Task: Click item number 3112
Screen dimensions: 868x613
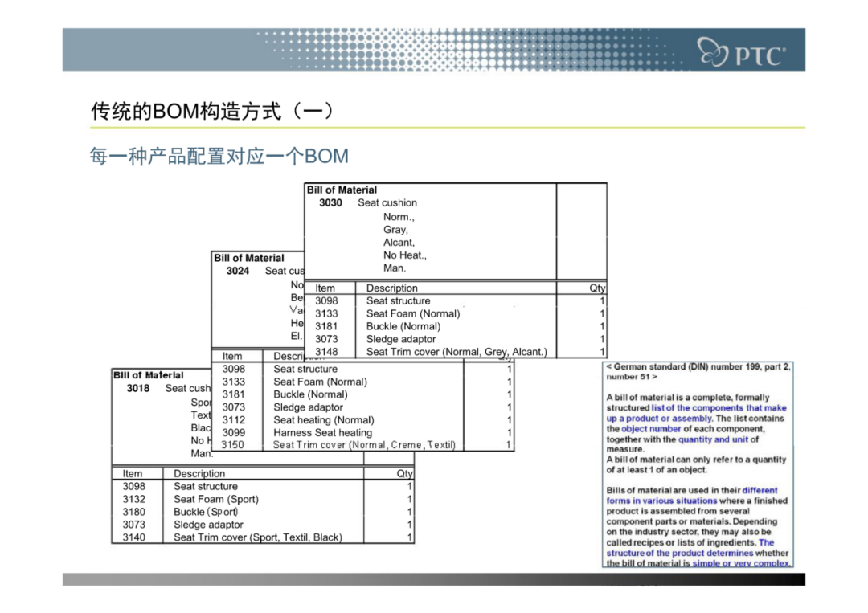Action: tap(234, 419)
